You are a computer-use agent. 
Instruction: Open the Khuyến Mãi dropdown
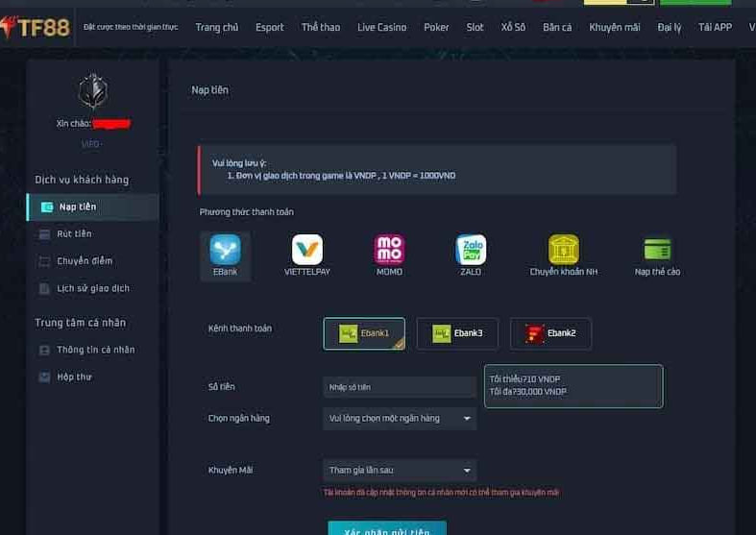400,470
